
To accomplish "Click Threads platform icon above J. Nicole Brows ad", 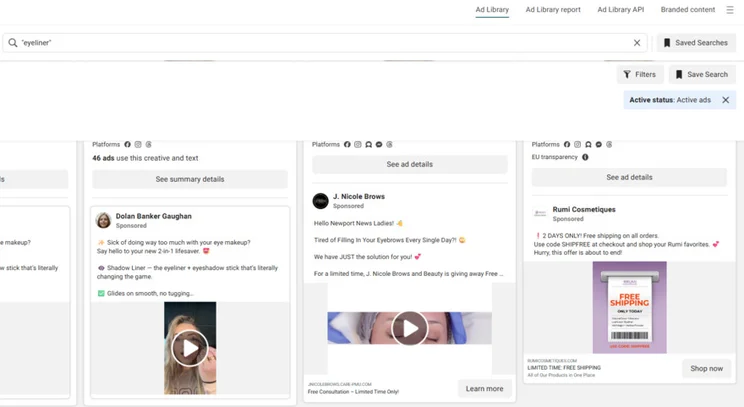I will [389, 144].
